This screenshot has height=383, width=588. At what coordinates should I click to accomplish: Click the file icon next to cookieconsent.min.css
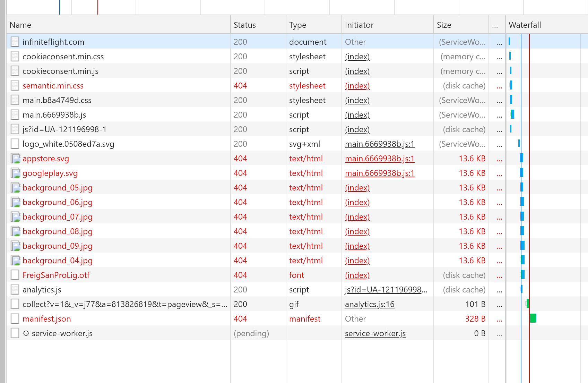point(15,57)
